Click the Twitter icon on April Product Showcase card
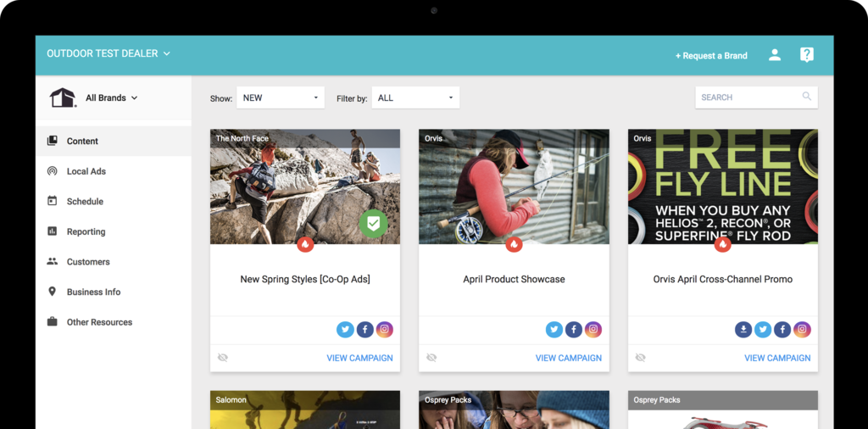Image resolution: width=868 pixels, height=429 pixels. click(x=554, y=330)
